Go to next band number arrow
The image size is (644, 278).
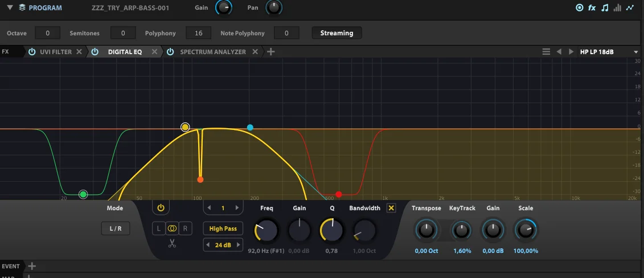(x=237, y=208)
